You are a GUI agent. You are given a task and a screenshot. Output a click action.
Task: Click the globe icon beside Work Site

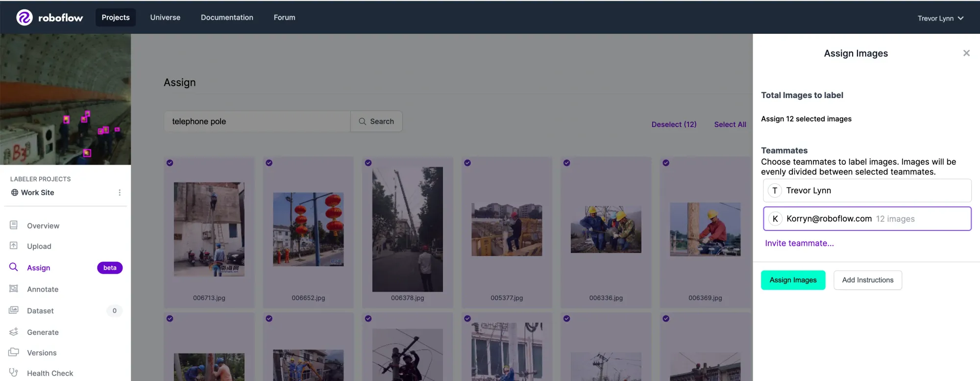[15, 193]
